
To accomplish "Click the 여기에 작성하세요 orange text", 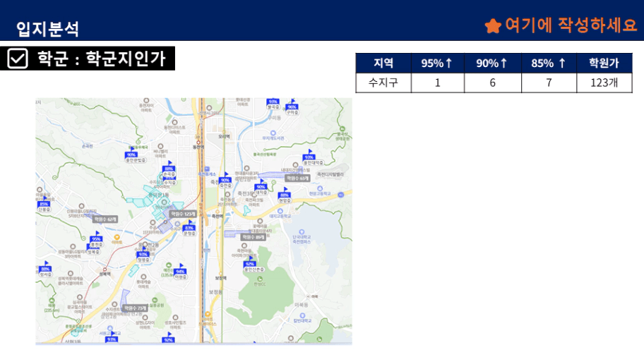I will click(571, 25).
